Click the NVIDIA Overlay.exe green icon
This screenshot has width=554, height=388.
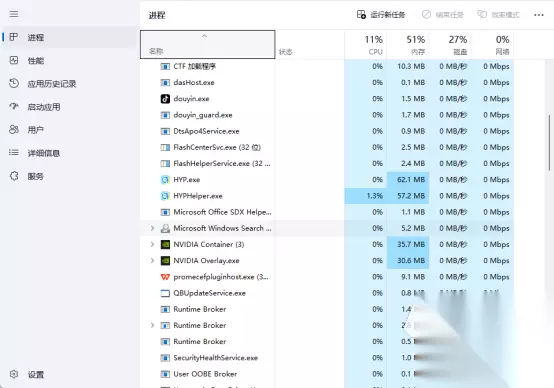165,261
